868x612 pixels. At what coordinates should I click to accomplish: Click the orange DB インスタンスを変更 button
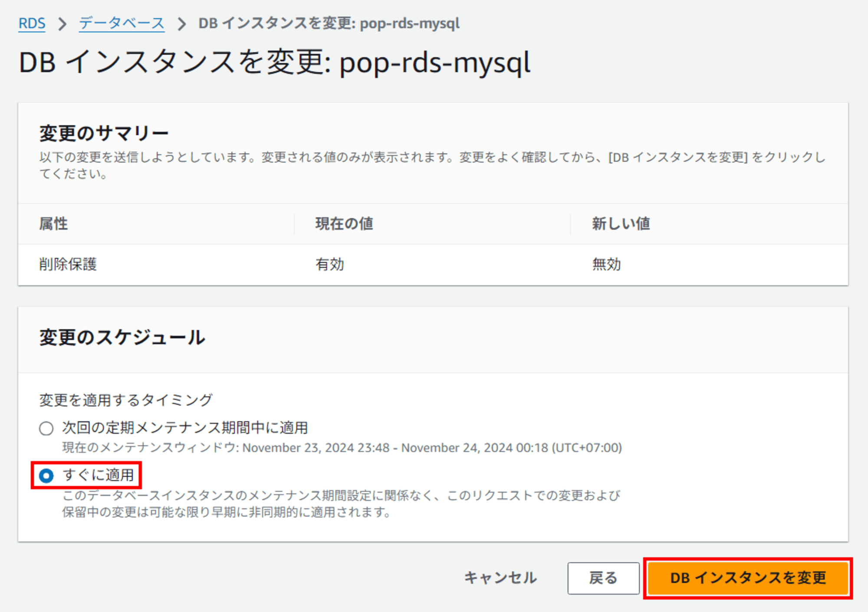click(x=748, y=578)
